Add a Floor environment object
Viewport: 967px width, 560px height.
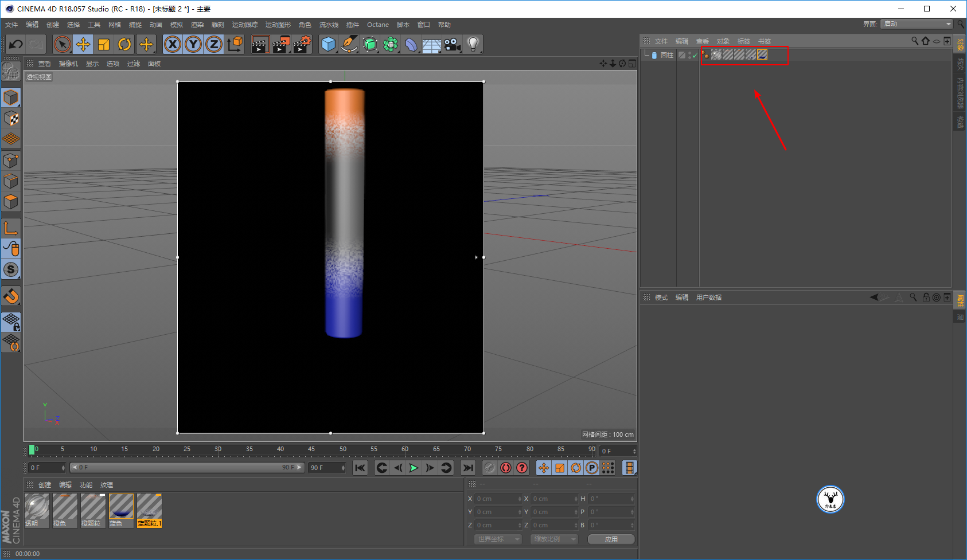pos(432,44)
